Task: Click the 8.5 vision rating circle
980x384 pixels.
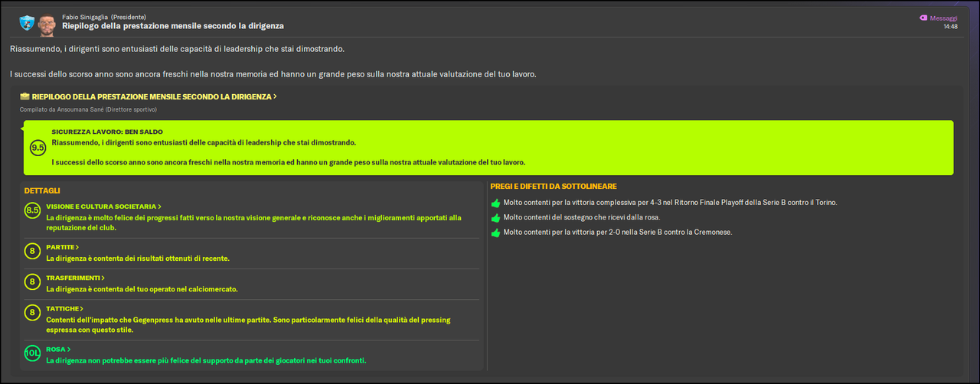Action: pyautogui.click(x=32, y=210)
